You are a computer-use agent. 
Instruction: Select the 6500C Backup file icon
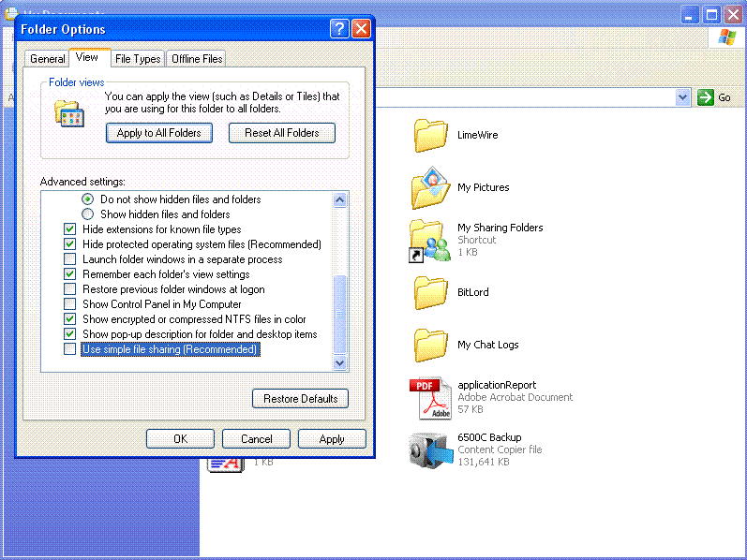[430, 449]
